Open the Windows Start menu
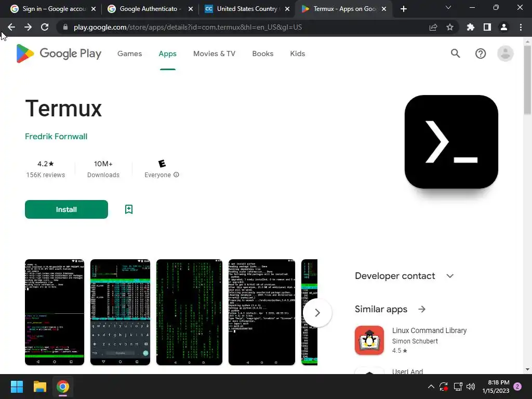Viewport: 532px width, 399px height. pyautogui.click(x=17, y=387)
